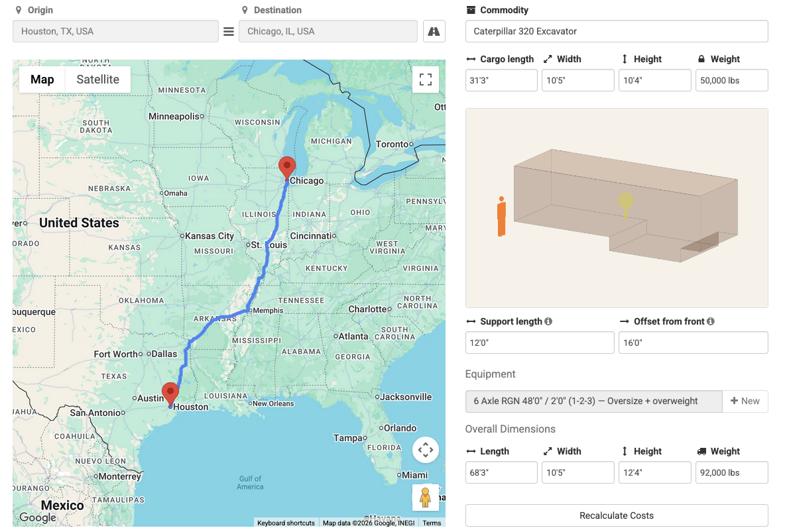This screenshot has height=532, width=785.
Task: Click the Chicago destination map pin
Action: coord(287,168)
